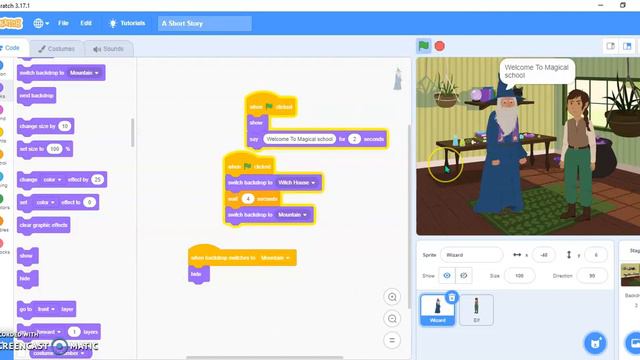This screenshot has width=640, height=360.
Task: Open Mountain dropdown in palette switch backdrop block
Action: 84,73
